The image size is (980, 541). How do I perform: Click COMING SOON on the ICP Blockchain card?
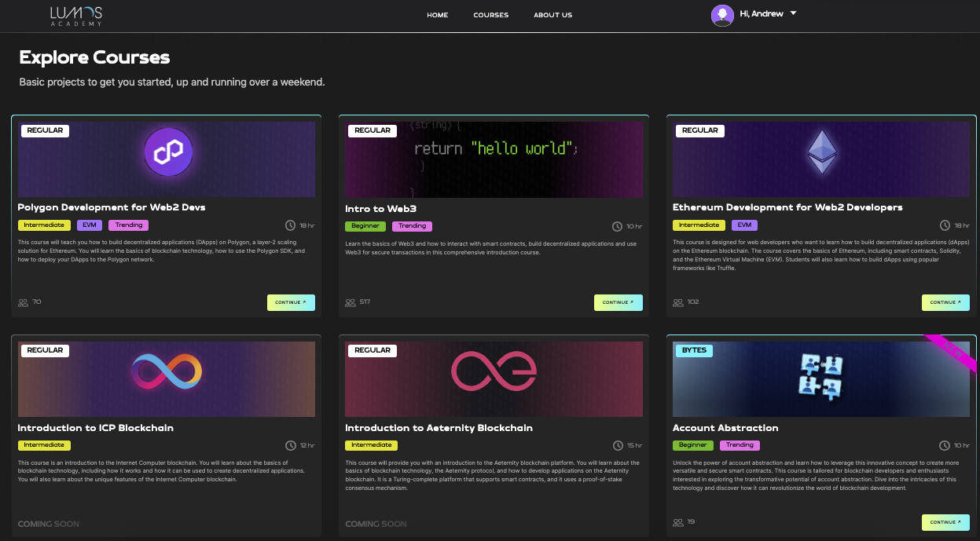click(48, 524)
